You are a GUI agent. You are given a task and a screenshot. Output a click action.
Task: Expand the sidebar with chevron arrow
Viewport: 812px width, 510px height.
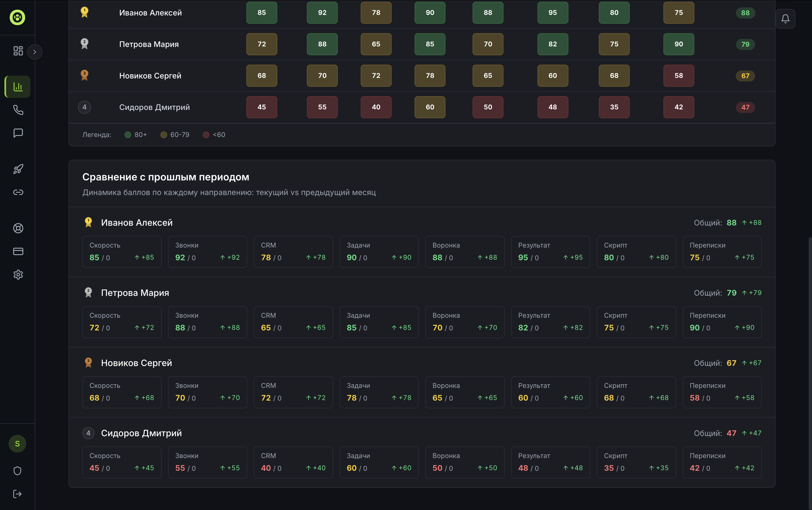35,52
